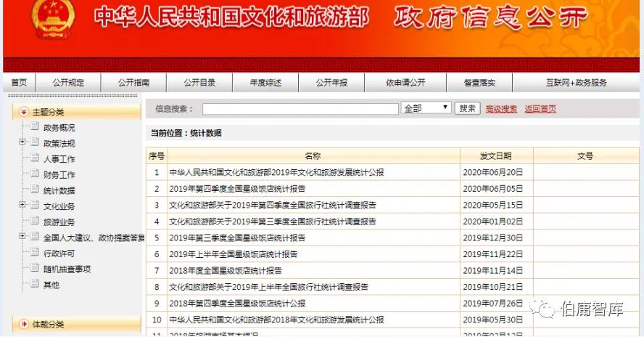Select 政策法规 in the category tree

pyautogui.click(x=59, y=143)
